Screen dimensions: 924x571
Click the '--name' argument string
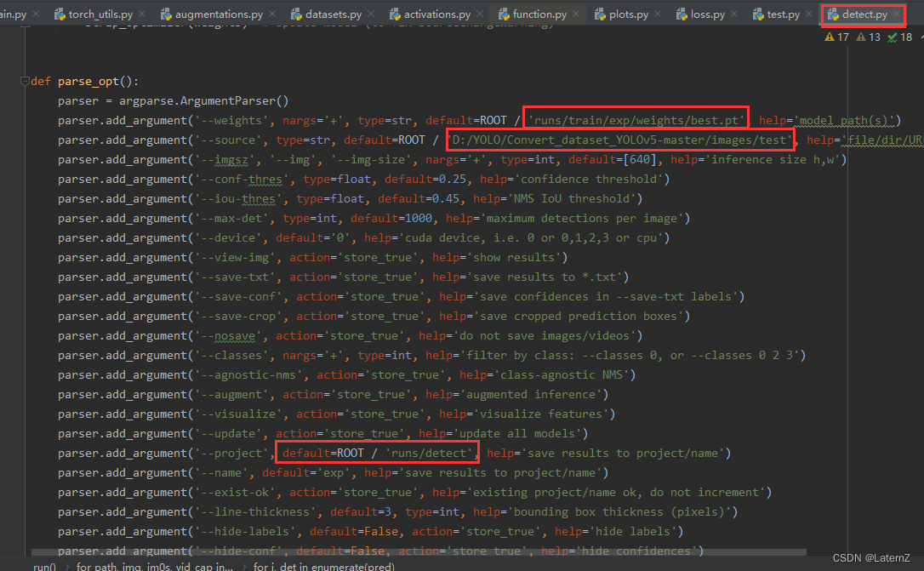221,472
